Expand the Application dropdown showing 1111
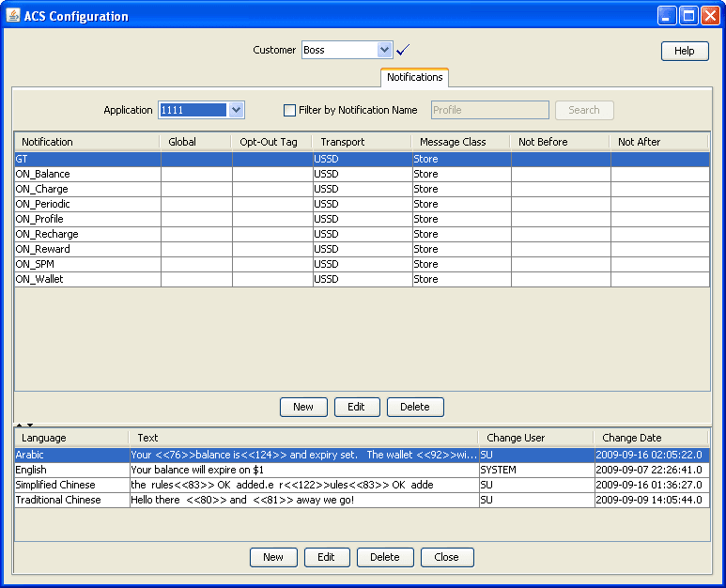The height and width of the screenshot is (588, 726). point(236,110)
